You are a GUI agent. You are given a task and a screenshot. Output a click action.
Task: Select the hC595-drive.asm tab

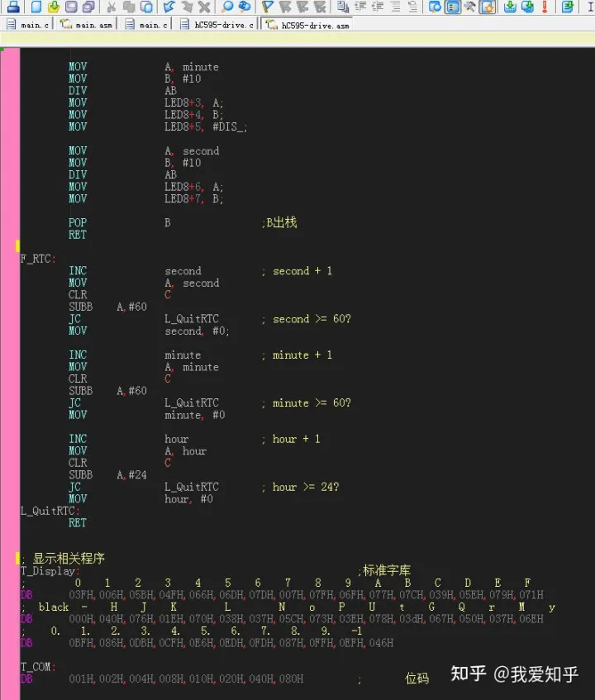(x=307, y=25)
